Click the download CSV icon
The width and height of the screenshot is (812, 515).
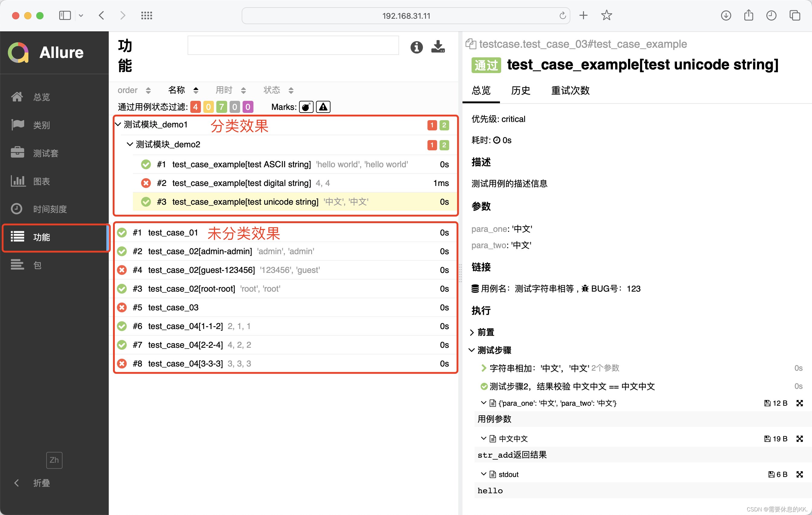438,46
